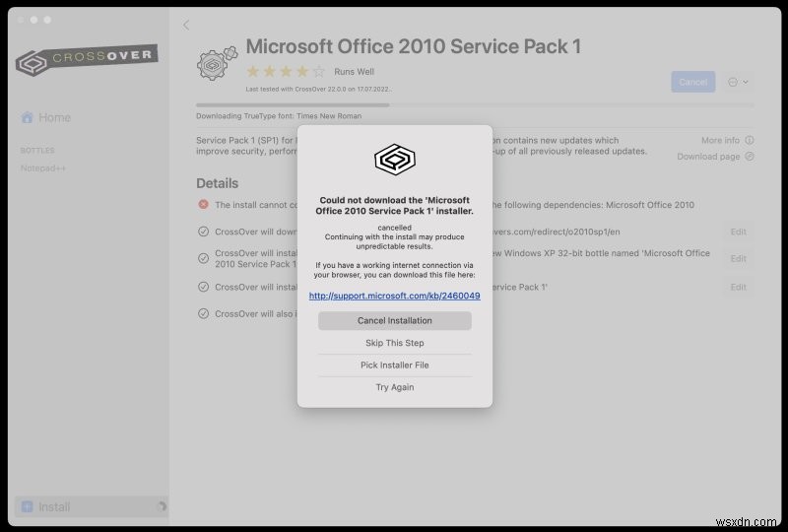This screenshot has height=532, width=788.
Task: Click 'Downloading TrueType font: Times New Roman' status
Action: click(x=279, y=115)
